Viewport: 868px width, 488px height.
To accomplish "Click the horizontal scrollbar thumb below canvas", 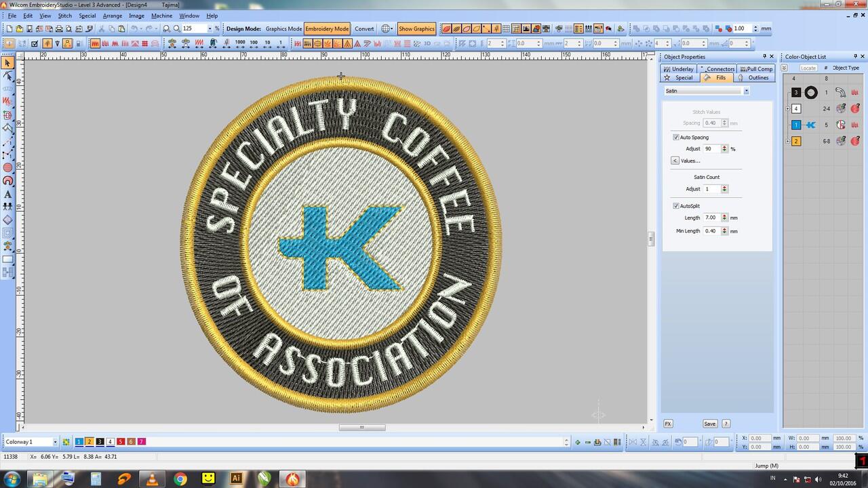I will [x=362, y=428].
